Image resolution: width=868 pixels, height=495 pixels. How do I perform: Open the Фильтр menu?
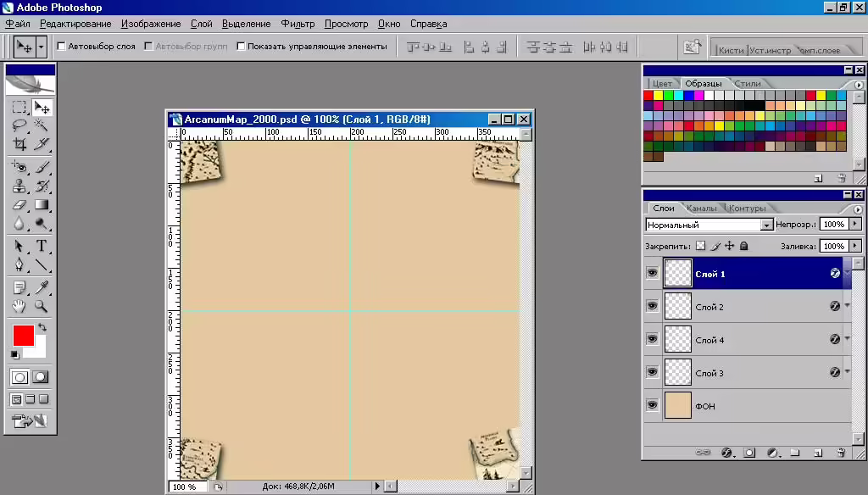pyautogui.click(x=298, y=24)
